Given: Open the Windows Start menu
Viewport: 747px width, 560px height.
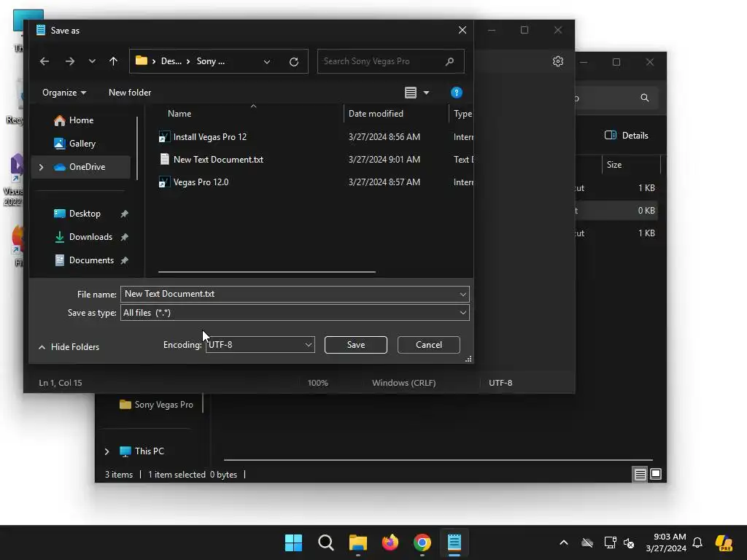Looking at the screenshot, I should point(293,542).
